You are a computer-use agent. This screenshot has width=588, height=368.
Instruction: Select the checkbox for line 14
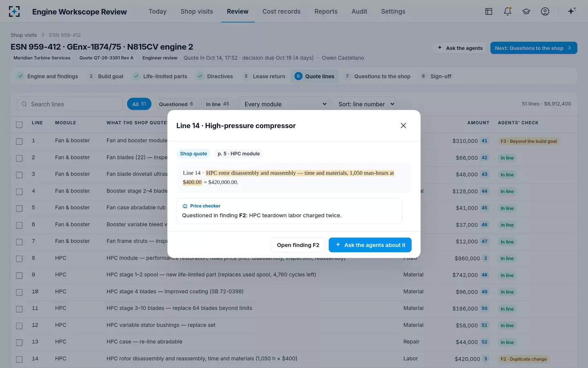tap(19, 359)
